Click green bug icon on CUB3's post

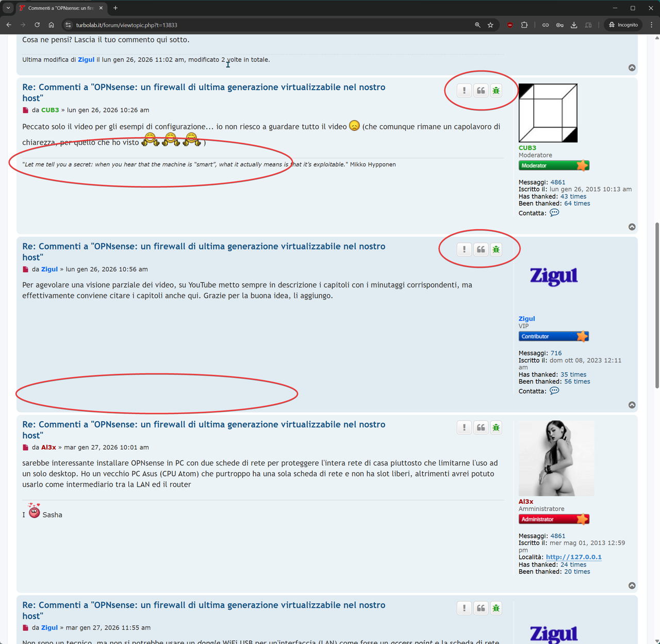[x=496, y=91]
